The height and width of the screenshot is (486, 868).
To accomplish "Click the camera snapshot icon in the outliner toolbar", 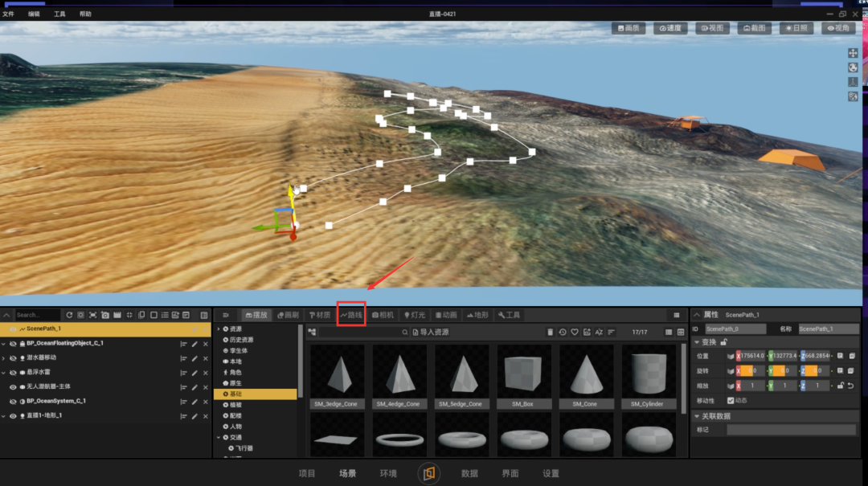I will (105, 315).
